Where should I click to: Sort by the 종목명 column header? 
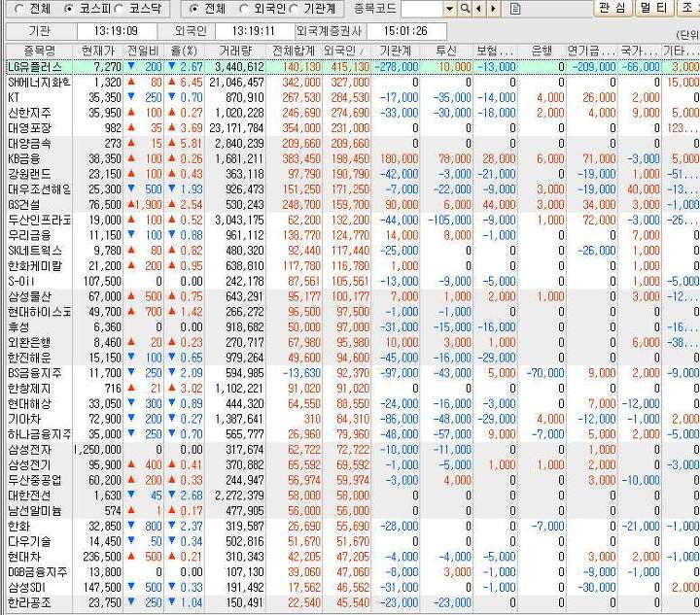pos(39,51)
